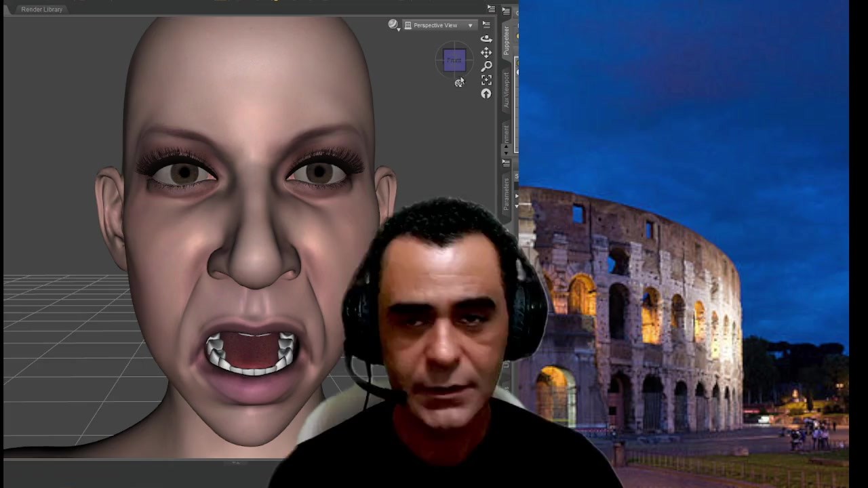Open pane options menu above Puppeteer tab
This screenshot has width=868, height=488.
click(x=506, y=12)
